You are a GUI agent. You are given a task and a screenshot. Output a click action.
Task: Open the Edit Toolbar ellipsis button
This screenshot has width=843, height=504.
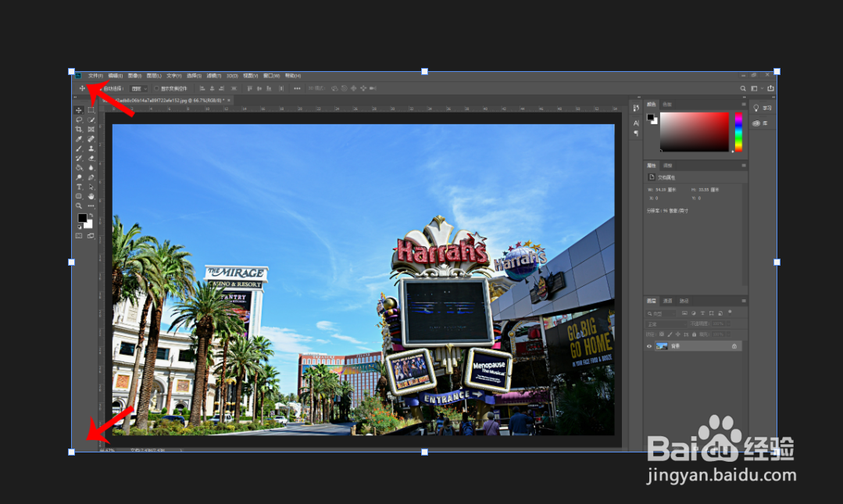(x=91, y=206)
